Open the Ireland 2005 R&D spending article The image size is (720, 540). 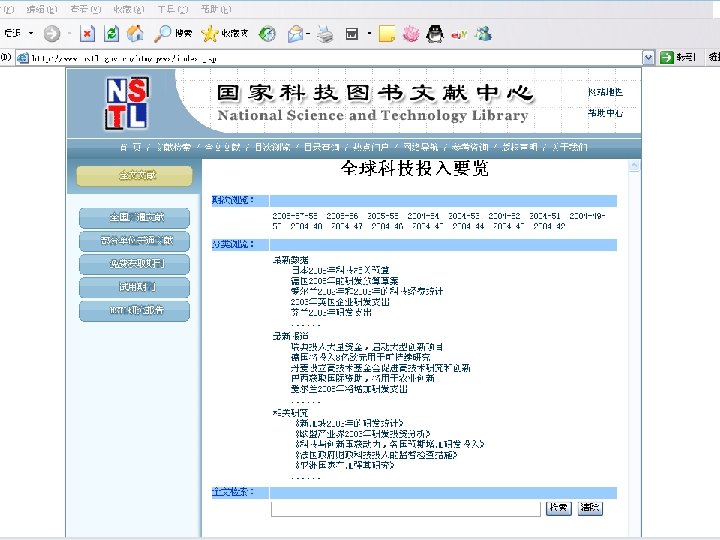(349, 389)
